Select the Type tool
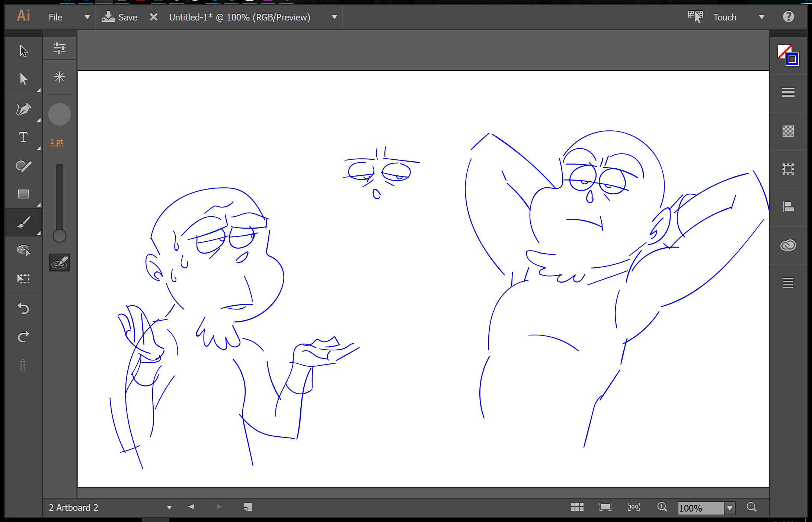The width and height of the screenshot is (812, 522). point(23,137)
